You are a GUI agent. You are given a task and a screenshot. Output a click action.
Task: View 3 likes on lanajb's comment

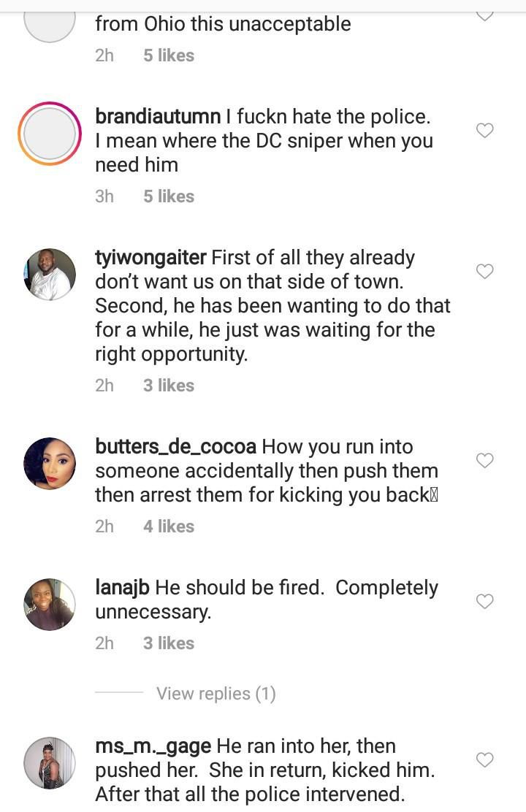pos(169,643)
